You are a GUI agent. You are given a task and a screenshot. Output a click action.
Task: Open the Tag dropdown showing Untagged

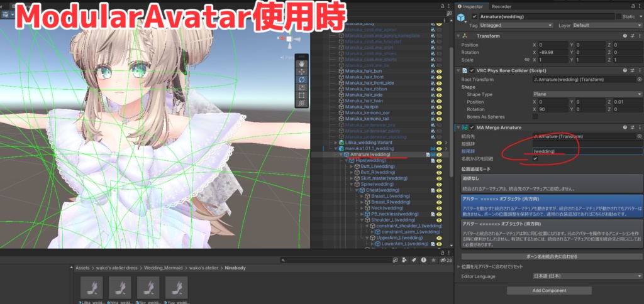[517, 25]
